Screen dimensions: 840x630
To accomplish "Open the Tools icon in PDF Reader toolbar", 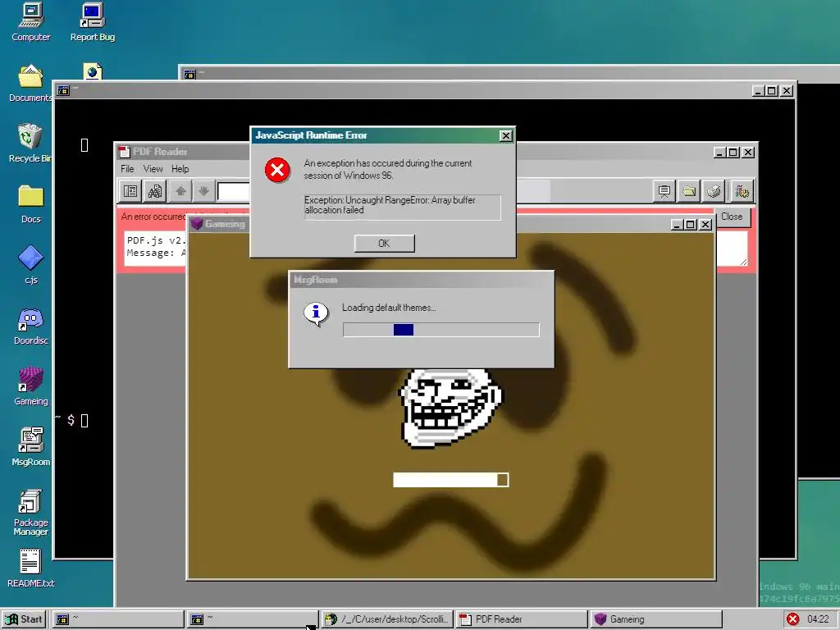I will point(742,191).
